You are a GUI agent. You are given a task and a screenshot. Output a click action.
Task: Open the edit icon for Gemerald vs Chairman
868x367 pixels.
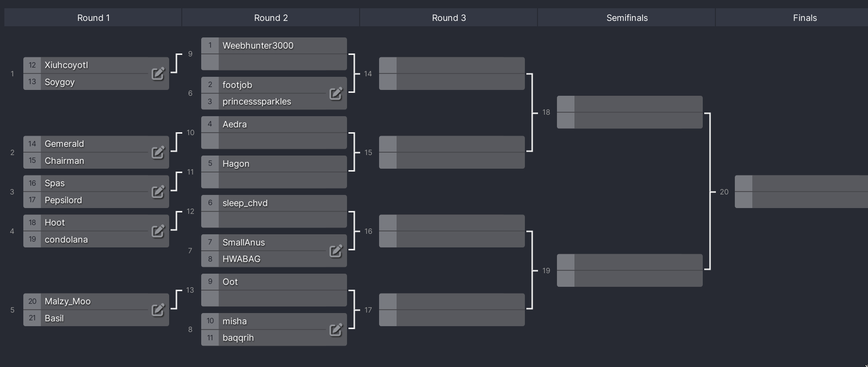tap(158, 152)
